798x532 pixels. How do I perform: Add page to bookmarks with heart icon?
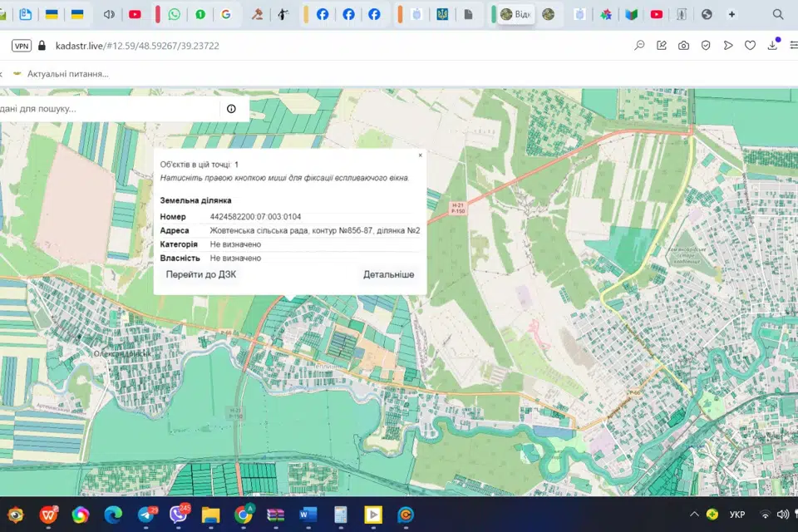click(750, 46)
